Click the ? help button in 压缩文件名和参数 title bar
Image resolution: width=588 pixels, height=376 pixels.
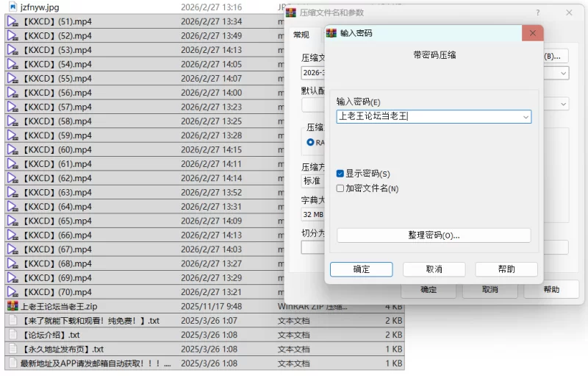538,13
